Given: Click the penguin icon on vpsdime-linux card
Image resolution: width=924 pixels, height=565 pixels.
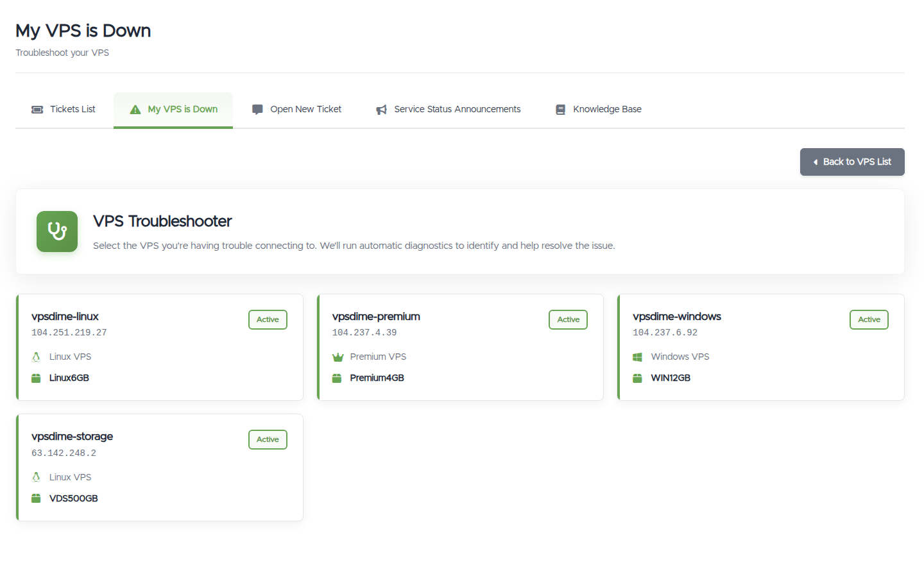Looking at the screenshot, I should (x=36, y=357).
